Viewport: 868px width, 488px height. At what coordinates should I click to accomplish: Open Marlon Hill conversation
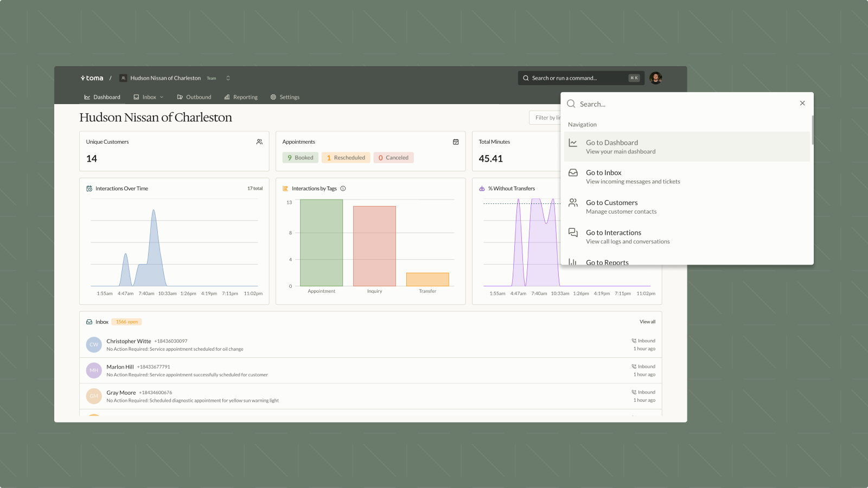coord(371,370)
